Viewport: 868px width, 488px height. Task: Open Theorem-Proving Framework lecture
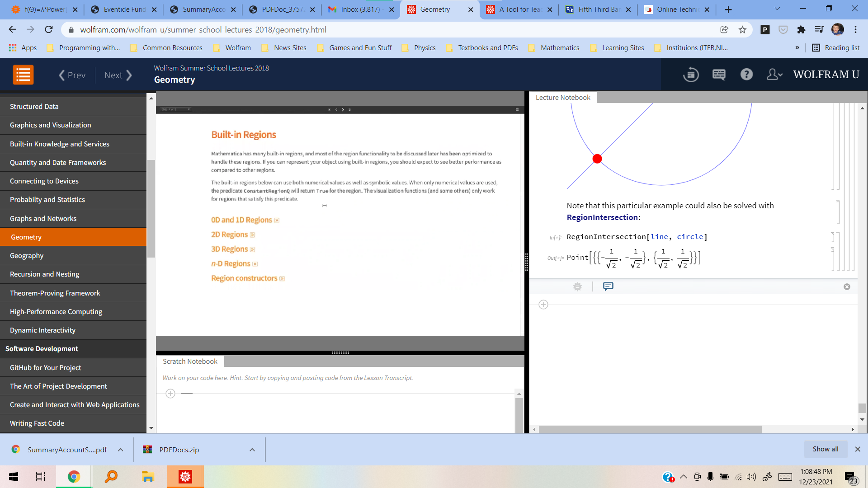[x=73, y=293]
